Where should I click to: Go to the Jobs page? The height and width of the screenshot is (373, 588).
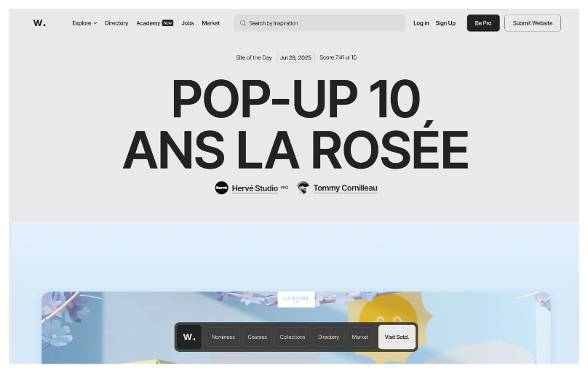pyautogui.click(x=188, y=23)
